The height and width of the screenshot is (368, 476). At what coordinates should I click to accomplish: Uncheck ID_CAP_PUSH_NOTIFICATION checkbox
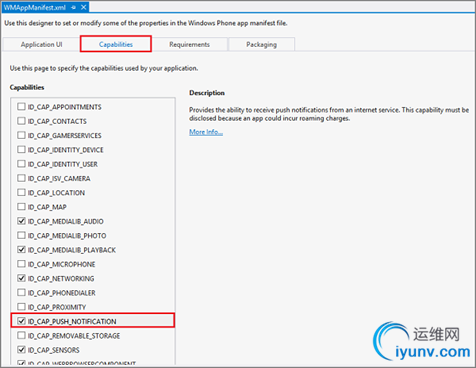tap(21, 321)
